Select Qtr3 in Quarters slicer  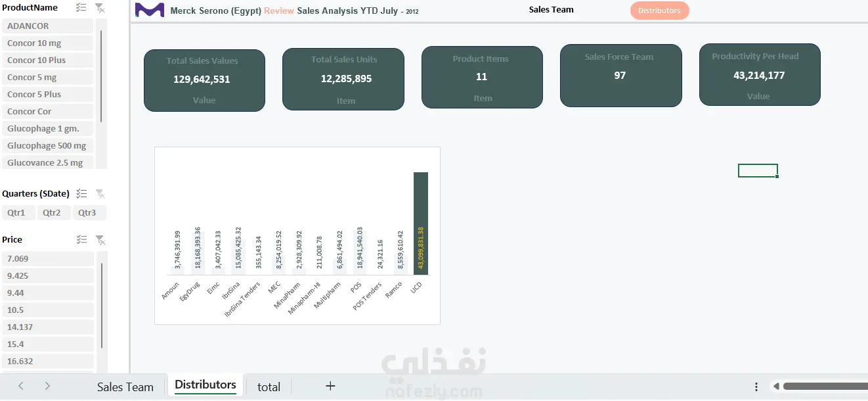point(89,212)
